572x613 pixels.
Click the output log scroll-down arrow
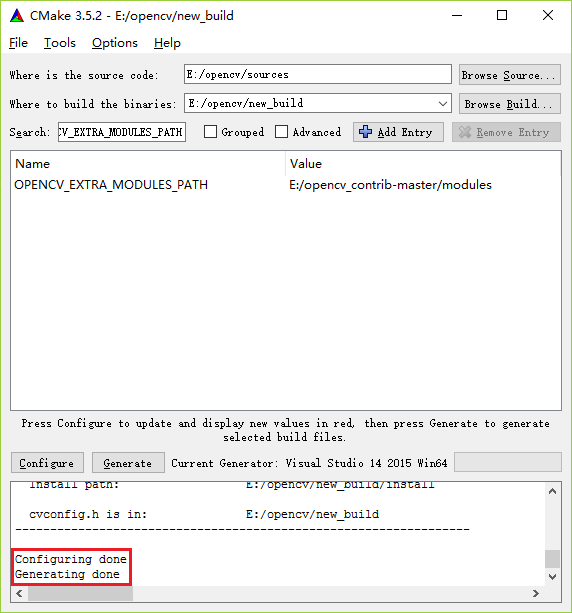coord(552,577)
